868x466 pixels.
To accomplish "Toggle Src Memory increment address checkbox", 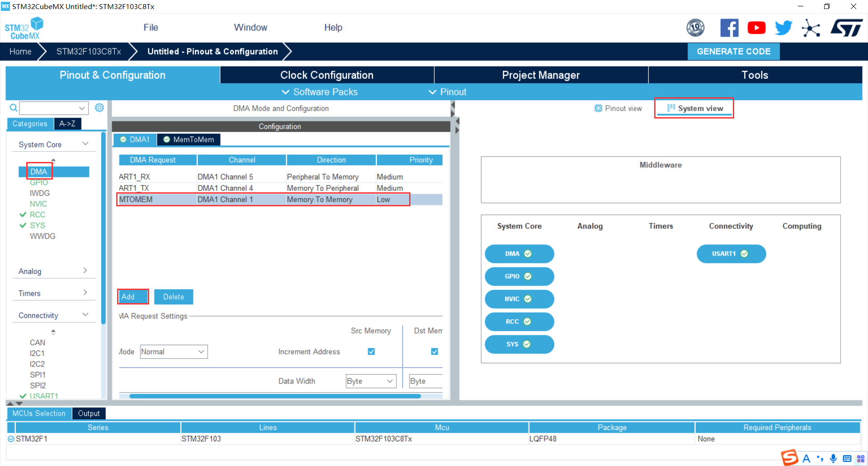I will click(371, 352).
